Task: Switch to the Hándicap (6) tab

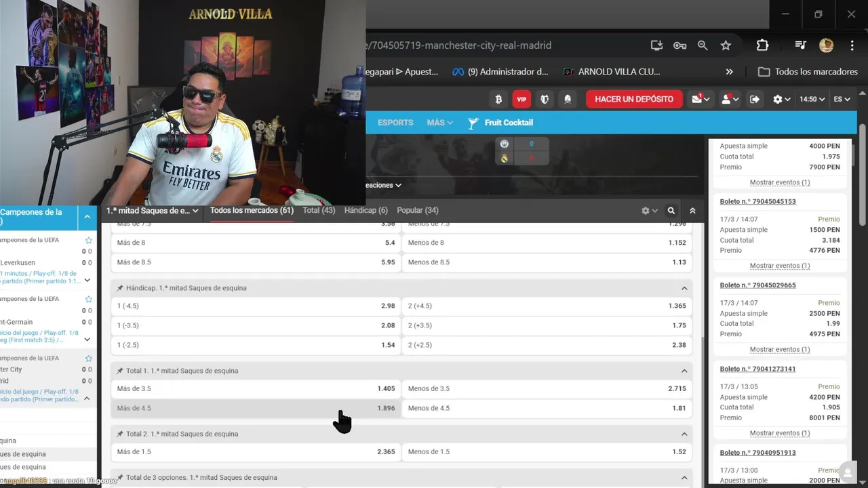Action: 366,210
